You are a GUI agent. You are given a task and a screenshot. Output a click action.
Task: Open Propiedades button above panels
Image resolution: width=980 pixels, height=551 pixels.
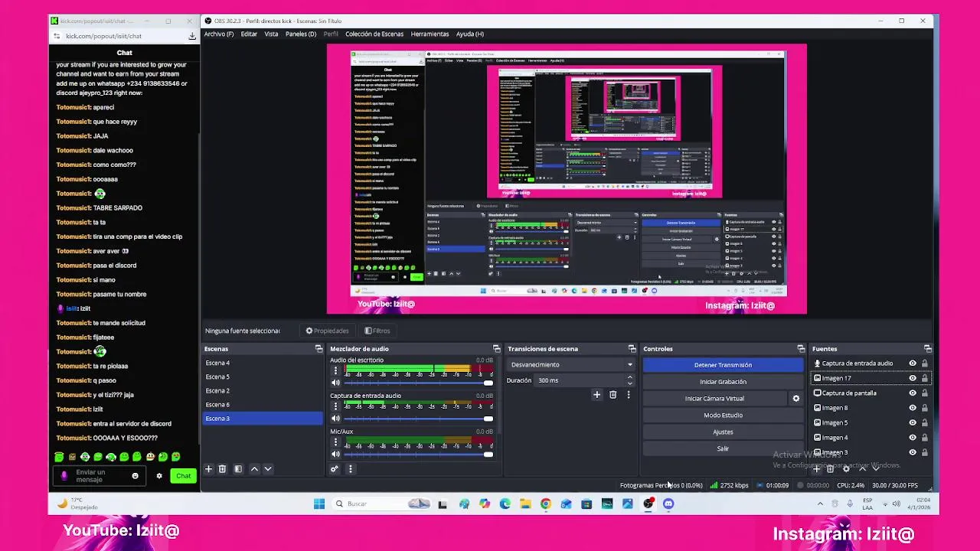click(327, 331)
